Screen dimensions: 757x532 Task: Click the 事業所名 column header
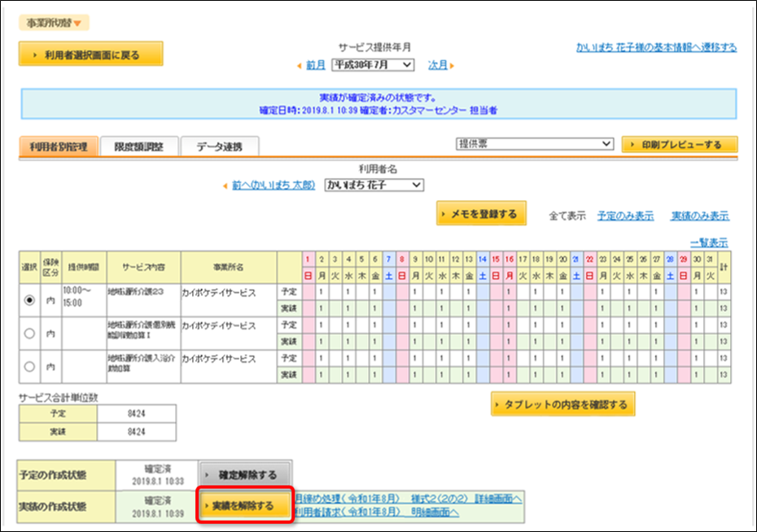(x=229, y=267)
